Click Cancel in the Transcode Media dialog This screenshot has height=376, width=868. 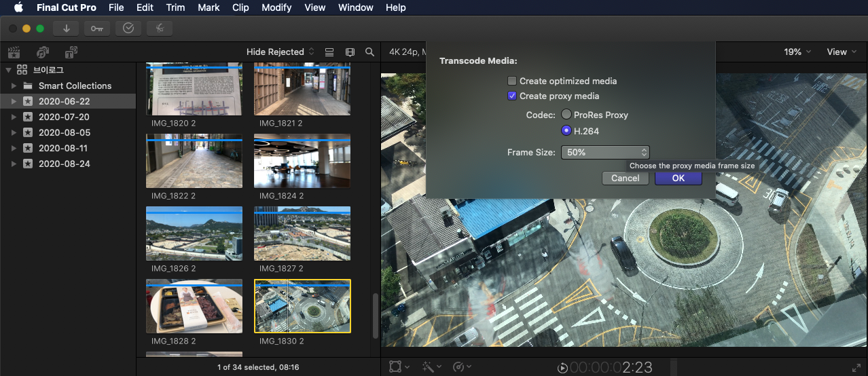click(x=625, y=178)
